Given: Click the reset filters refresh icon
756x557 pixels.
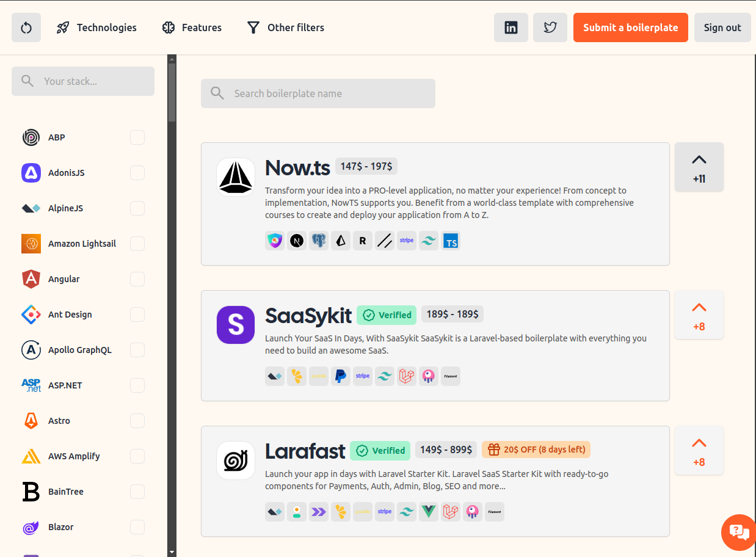Looking at the screenshot, I should point(26,27).
